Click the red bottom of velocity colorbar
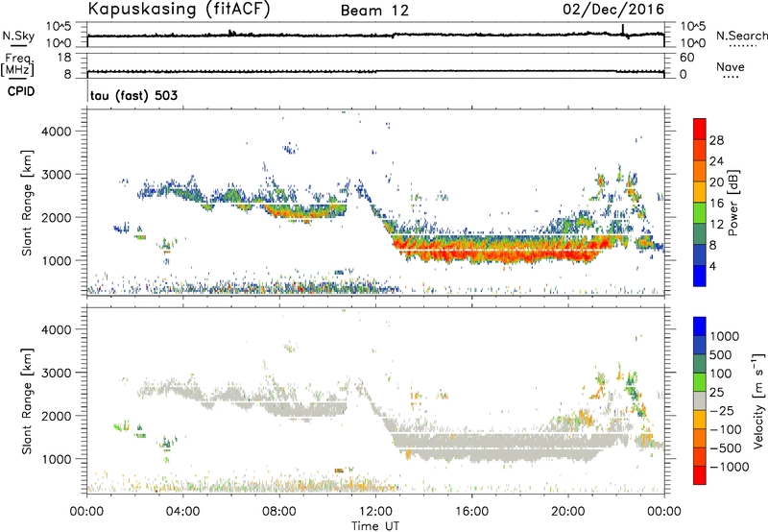Viewport: 768px width, 532px height. (x=700, y=475)
